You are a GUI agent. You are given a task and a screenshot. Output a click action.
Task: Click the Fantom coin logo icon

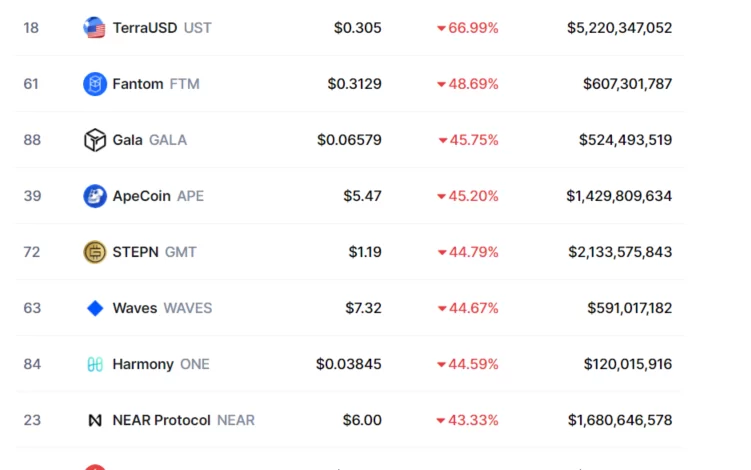[x=95, y=84]
